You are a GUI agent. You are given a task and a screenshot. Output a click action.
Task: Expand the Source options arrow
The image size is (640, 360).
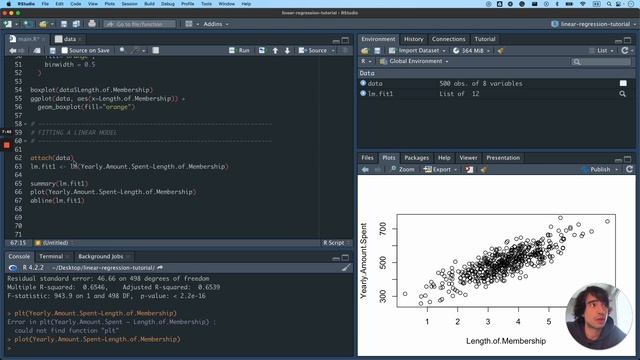[x=333, y=51]
